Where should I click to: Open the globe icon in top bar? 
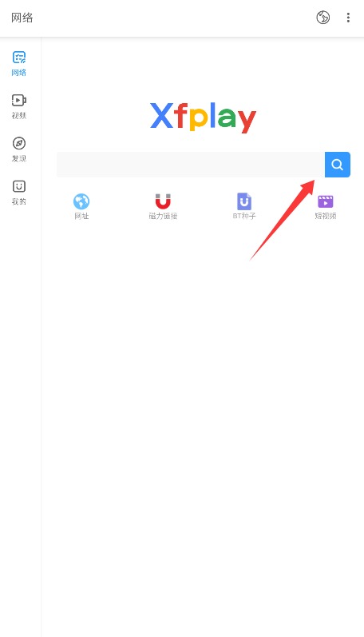[323, 18]
